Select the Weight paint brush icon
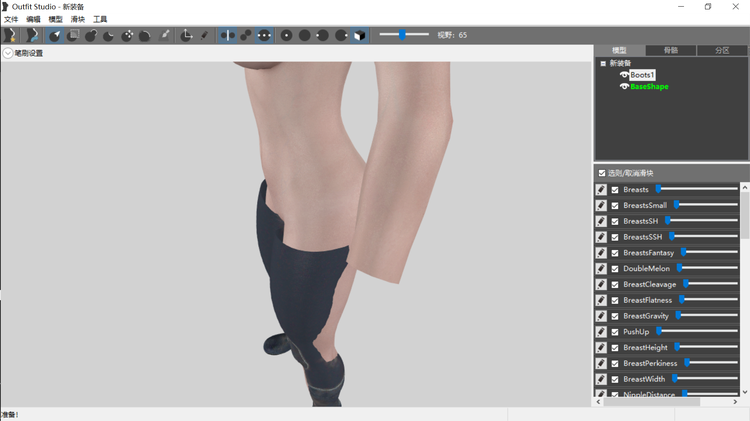The height and width of the screenshot is (421, 750). (164, 35)
